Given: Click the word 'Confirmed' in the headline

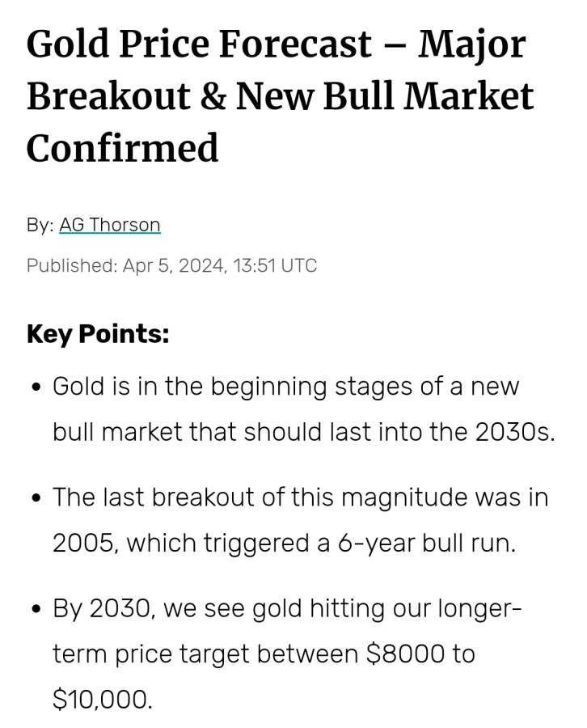Looking at the screenshot, I should [x=123, y=148].
